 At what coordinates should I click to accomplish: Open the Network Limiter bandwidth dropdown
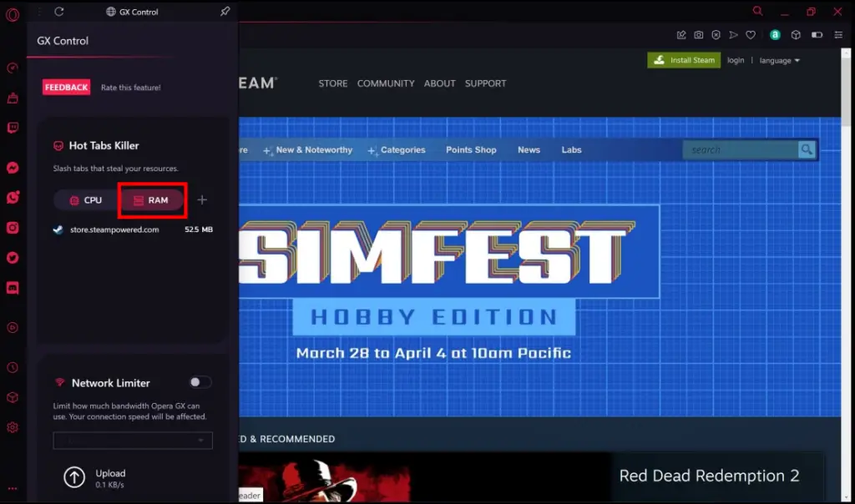pos(133,441)
